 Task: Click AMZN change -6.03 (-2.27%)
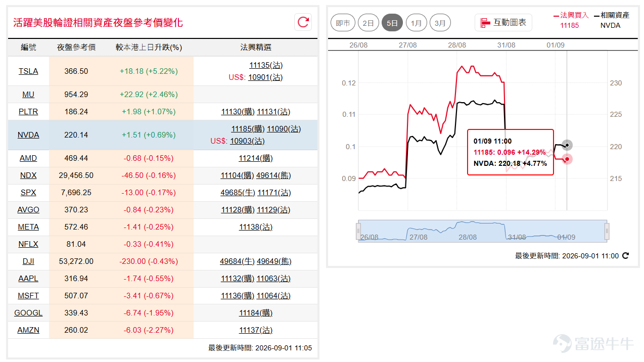point(149,330)
